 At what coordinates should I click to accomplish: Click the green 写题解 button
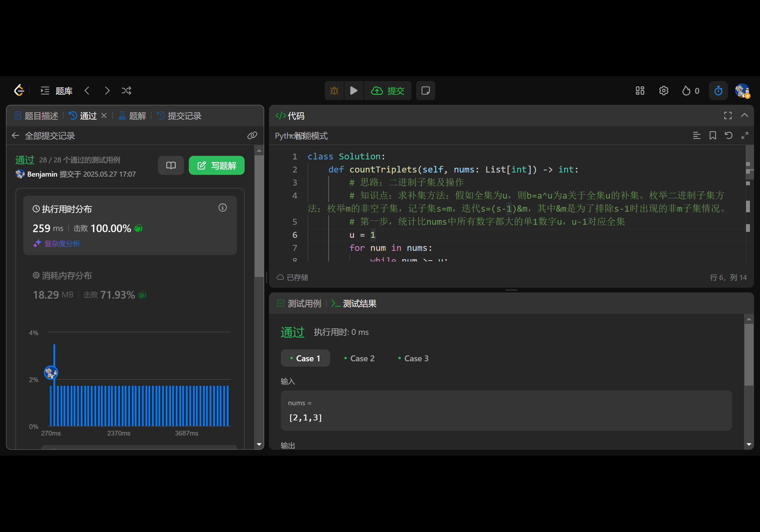216,165
